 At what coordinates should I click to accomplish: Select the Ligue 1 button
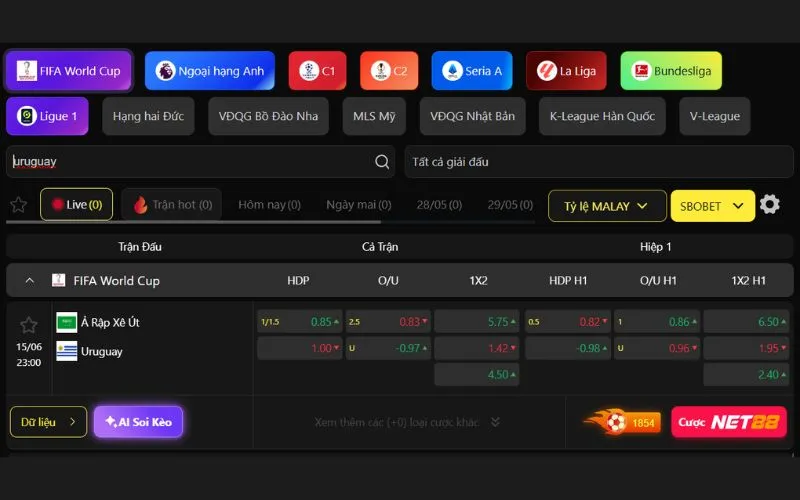pos(47,116)
